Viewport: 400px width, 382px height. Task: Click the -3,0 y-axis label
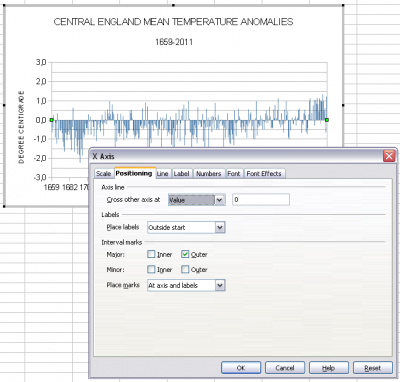pos(40,177)
